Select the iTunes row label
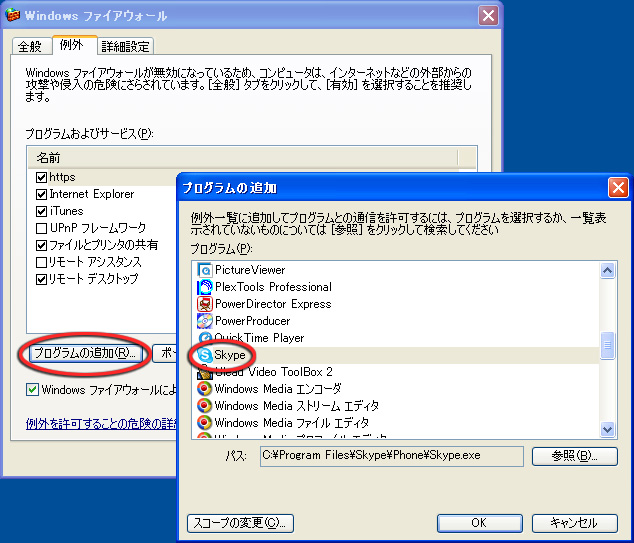Screen dimensions: 634x543 (x=66, y=211)
